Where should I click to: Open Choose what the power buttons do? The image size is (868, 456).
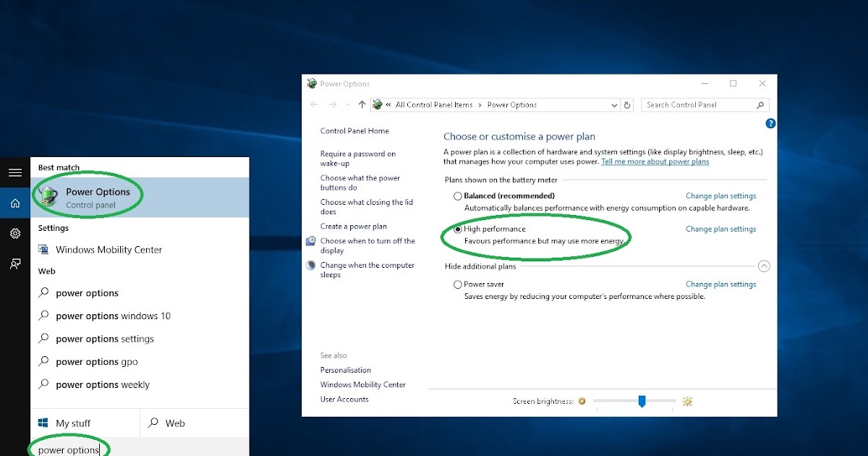click(360, 182)
